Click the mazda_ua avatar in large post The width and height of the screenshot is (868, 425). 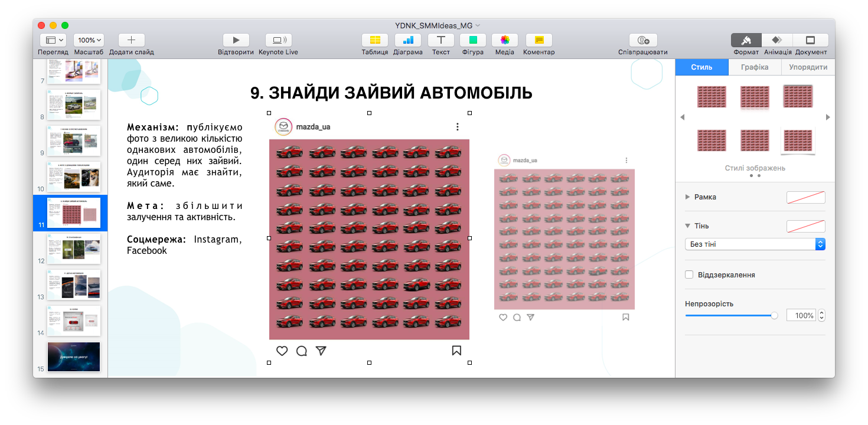point(283,126)
